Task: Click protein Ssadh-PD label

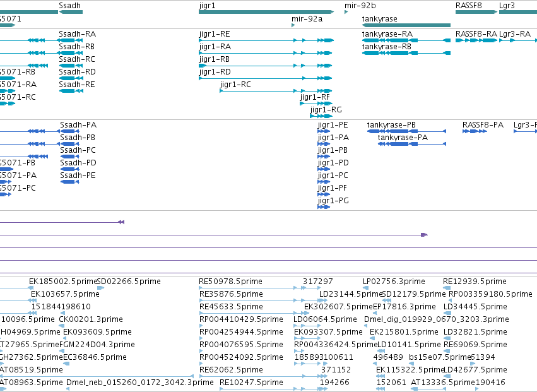Action: tap(78, 163)
